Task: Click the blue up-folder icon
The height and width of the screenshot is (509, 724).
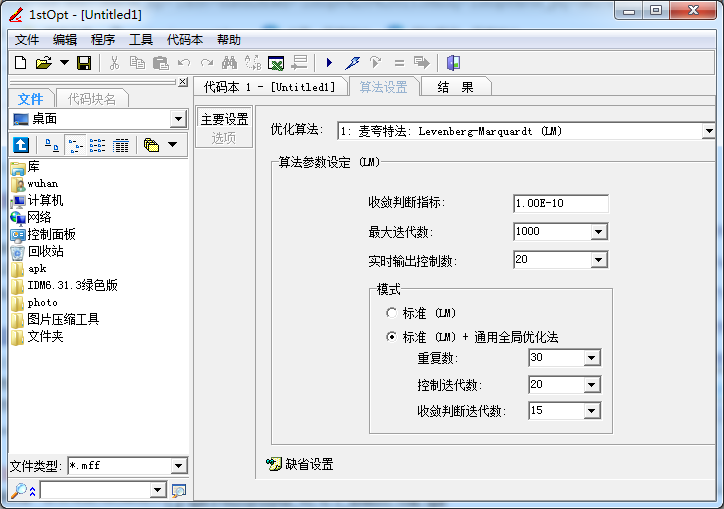Action: coord(21,145)
